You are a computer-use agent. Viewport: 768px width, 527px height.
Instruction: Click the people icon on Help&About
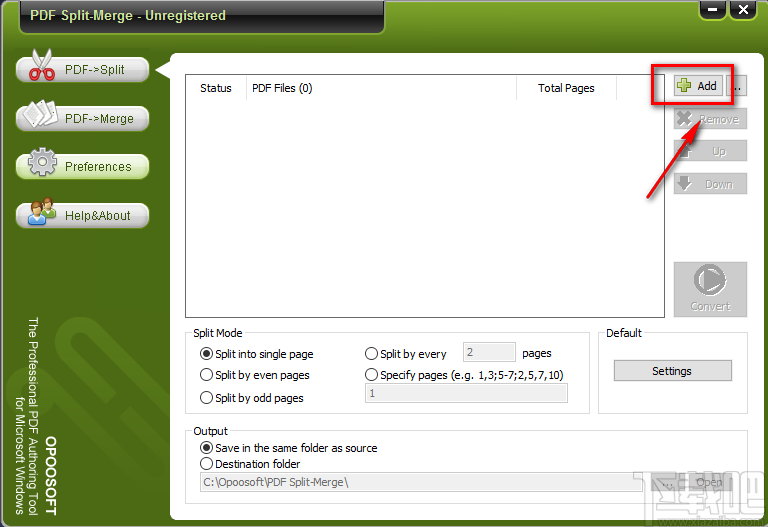tap(41, 212)
